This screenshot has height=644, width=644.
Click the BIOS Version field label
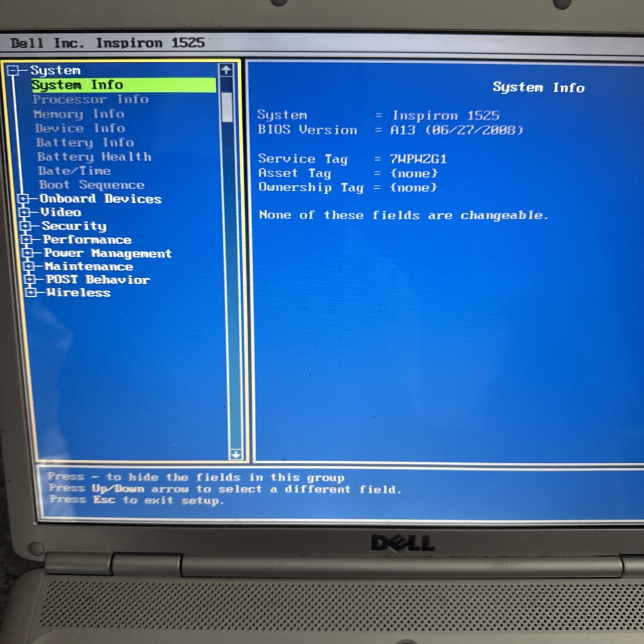(x=308, y=130)
